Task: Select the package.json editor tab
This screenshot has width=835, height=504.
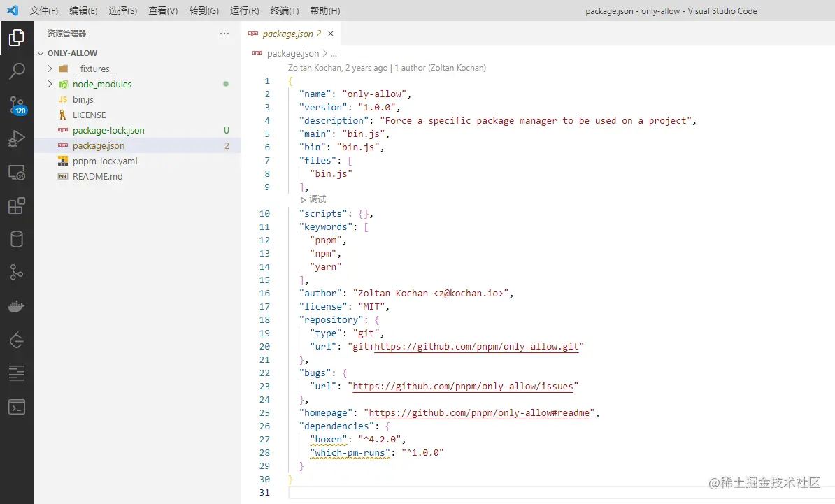Action: coord(291,34)
